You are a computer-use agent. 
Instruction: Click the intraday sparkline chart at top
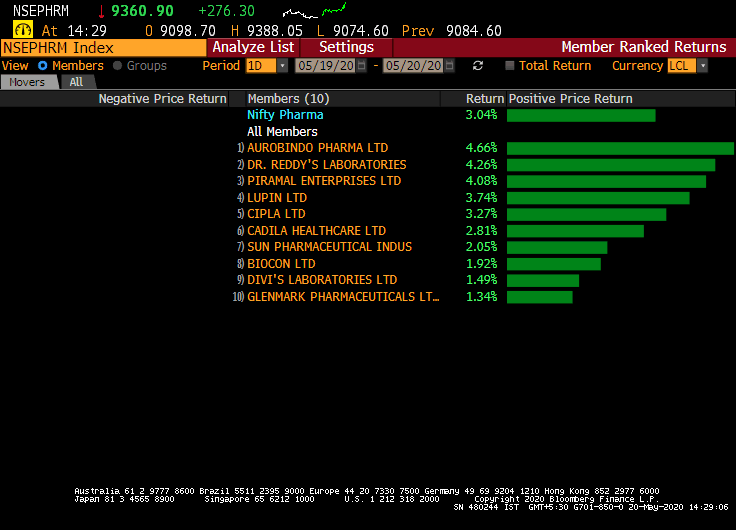click(x=318, y=12)
